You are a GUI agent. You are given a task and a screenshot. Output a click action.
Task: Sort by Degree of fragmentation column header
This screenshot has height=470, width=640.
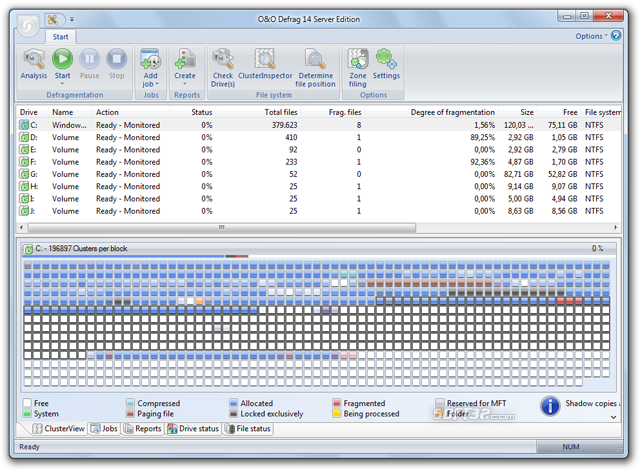pyautogui.click(x=430, y=112)
